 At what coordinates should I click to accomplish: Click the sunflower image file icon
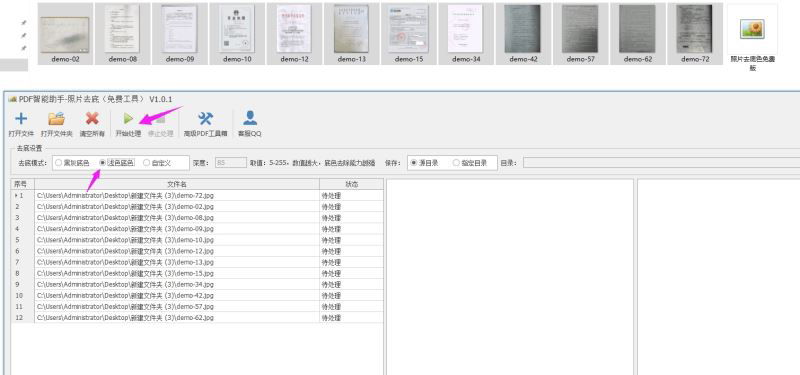pos(752,29)
